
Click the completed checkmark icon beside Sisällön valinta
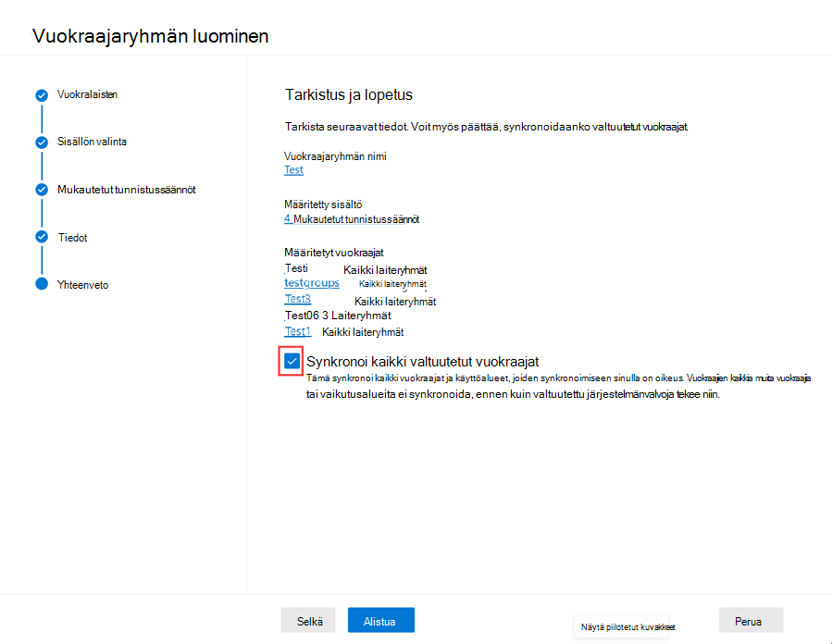[42, 142]
